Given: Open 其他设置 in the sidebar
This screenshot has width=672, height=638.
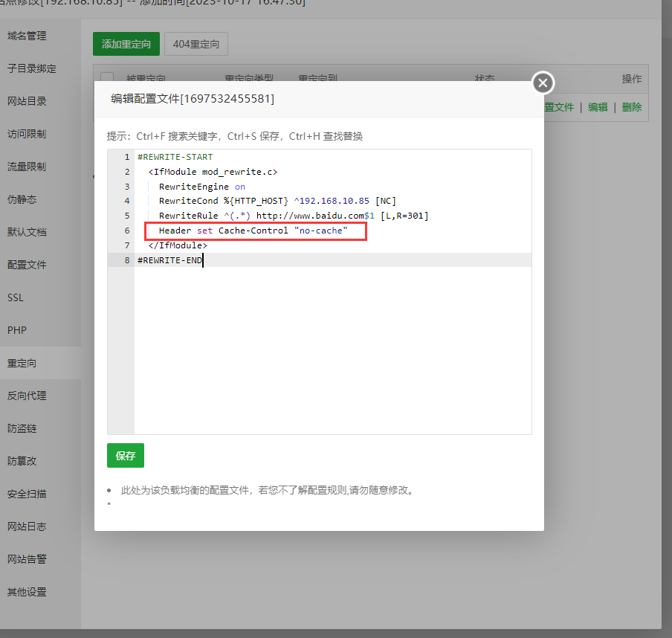Looking at the screenshot, I should (x=27, y=592).
